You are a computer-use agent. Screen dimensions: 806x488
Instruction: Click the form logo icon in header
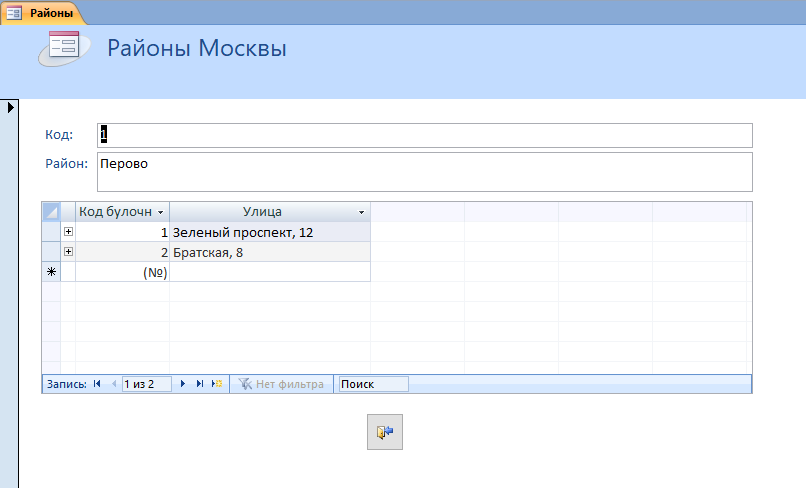tap(64, 48)
